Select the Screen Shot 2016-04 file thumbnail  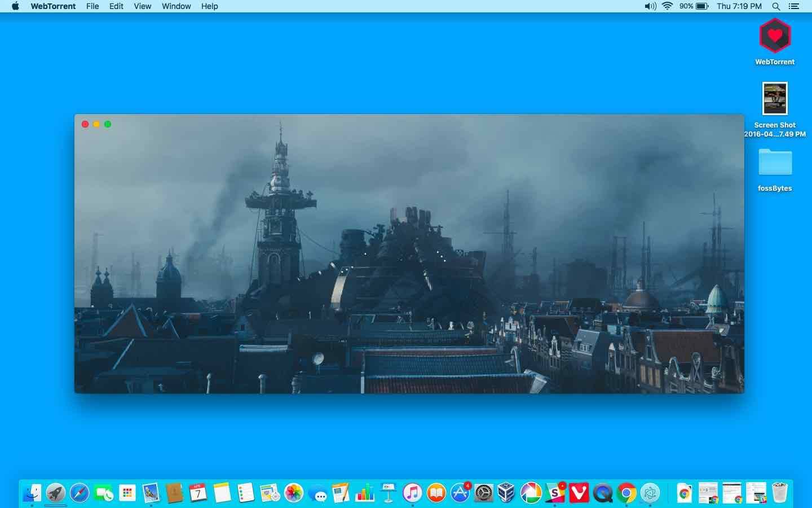(x=775, y=99)
